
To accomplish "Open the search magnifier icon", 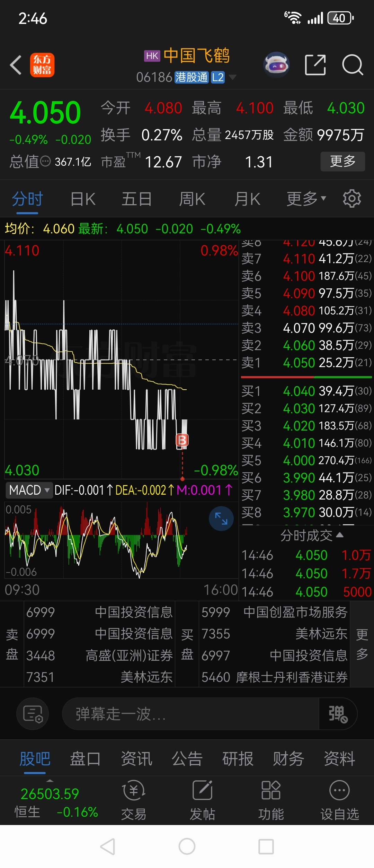I will (x=353, y=65).
